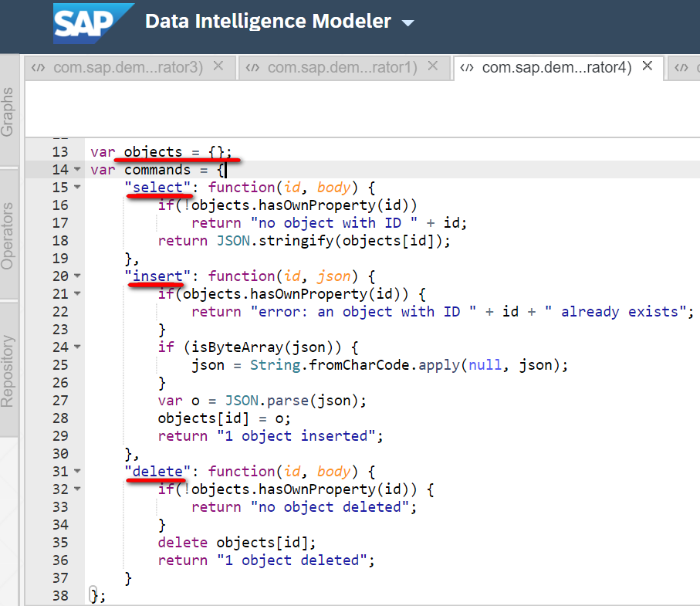Fold the insert function at line 20
The width and height of the screenshot is (700, 606).
77,276
